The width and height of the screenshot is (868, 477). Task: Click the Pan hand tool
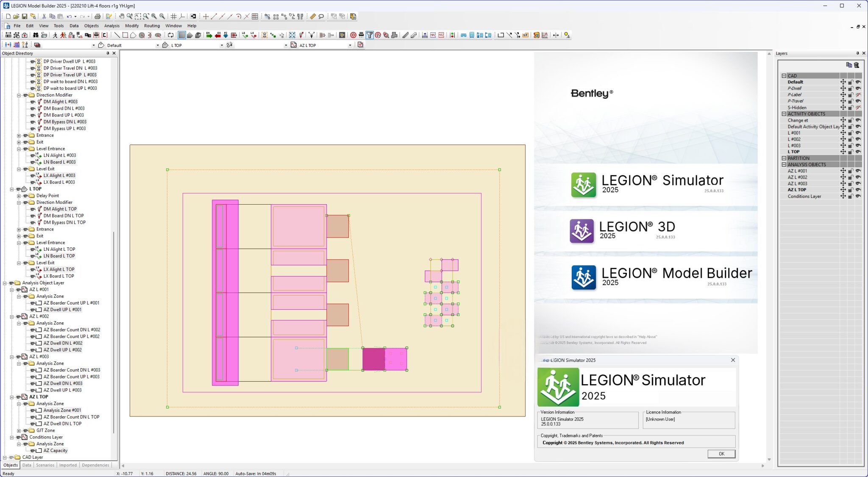pos(122,17)
